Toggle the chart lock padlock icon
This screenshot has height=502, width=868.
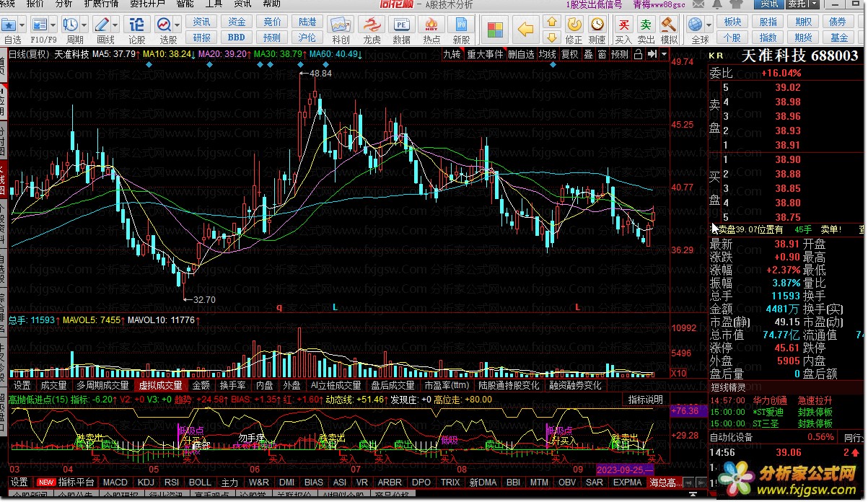(638, 54)
